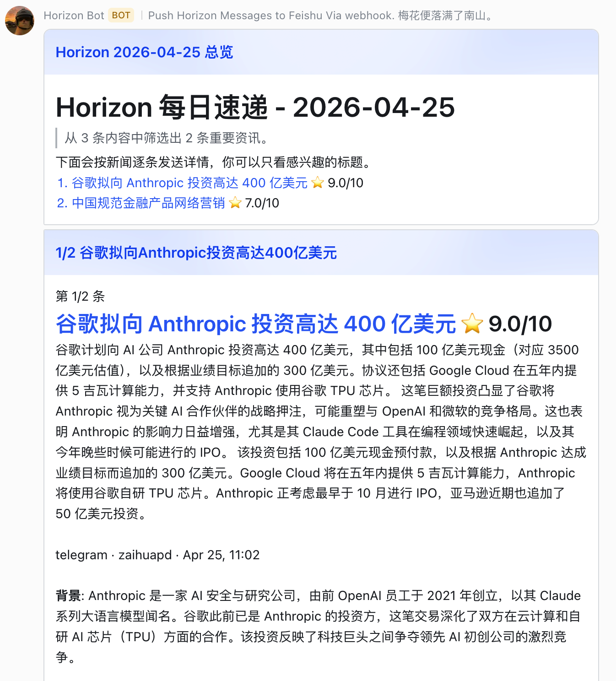Open the 'Horizon 2026-04-25 总览' card header
616x681 pixels.
(321, 52)
